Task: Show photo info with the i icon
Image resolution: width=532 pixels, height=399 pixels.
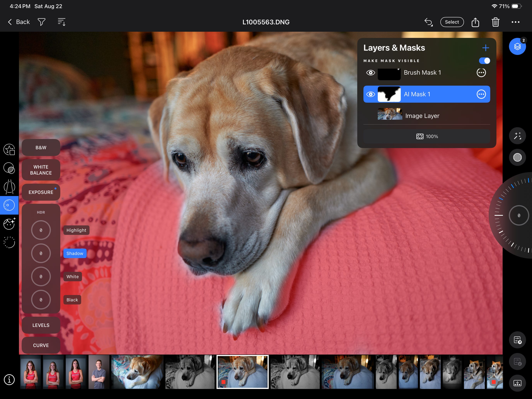Action: [9, 380]
